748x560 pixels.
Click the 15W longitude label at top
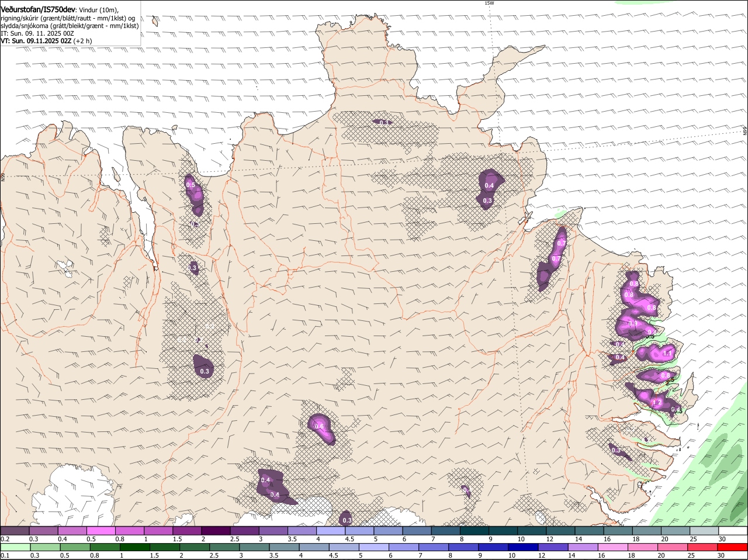pyautogui.click(x=489, y=3)
